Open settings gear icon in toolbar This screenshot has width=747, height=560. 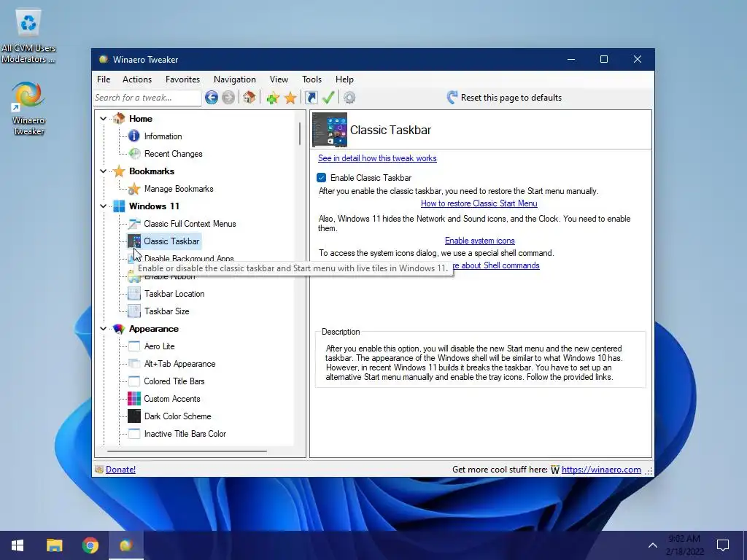[349, 98]
